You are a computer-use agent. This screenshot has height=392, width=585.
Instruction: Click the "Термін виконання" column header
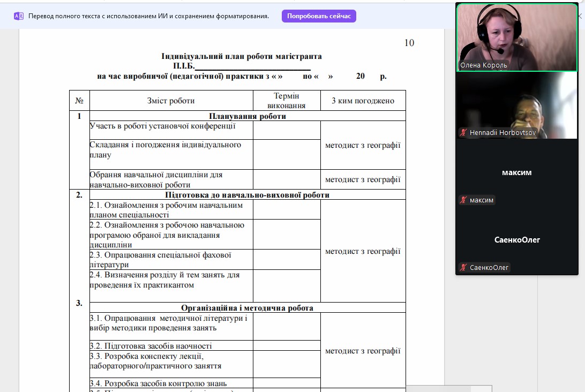coord(287,101)
